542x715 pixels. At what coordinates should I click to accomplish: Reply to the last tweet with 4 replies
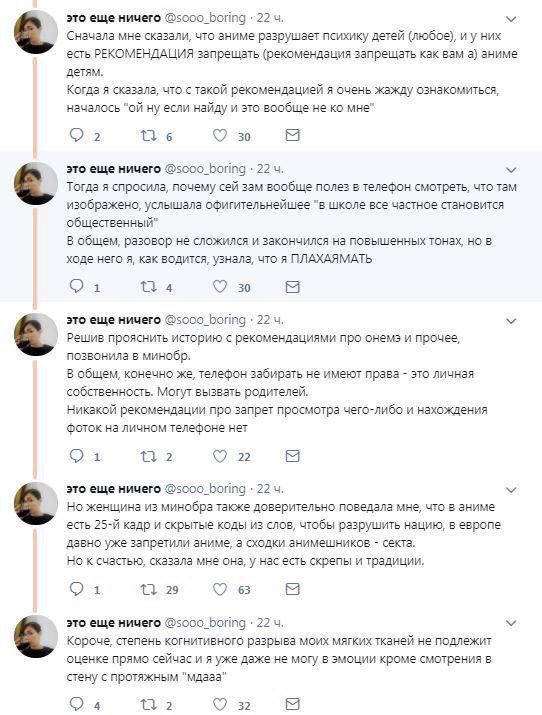coord(77,704)
